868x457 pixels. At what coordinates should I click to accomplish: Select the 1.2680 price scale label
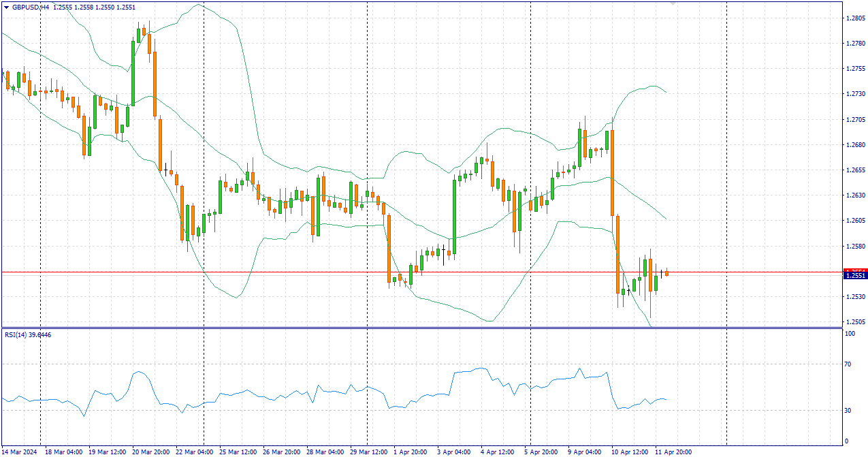(x=855, y=145)
